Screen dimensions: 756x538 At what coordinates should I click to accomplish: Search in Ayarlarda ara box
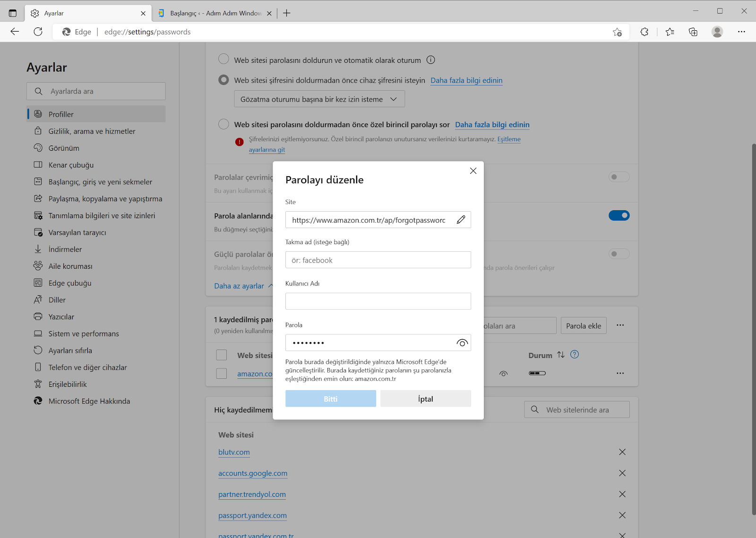96,91
